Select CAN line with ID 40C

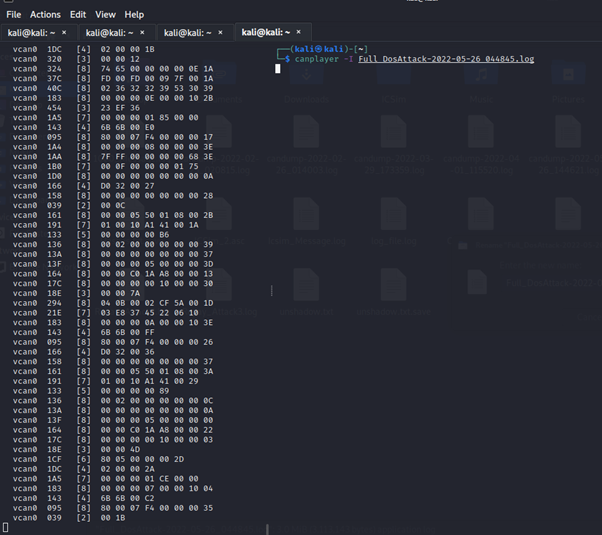[x=113, y=88]
